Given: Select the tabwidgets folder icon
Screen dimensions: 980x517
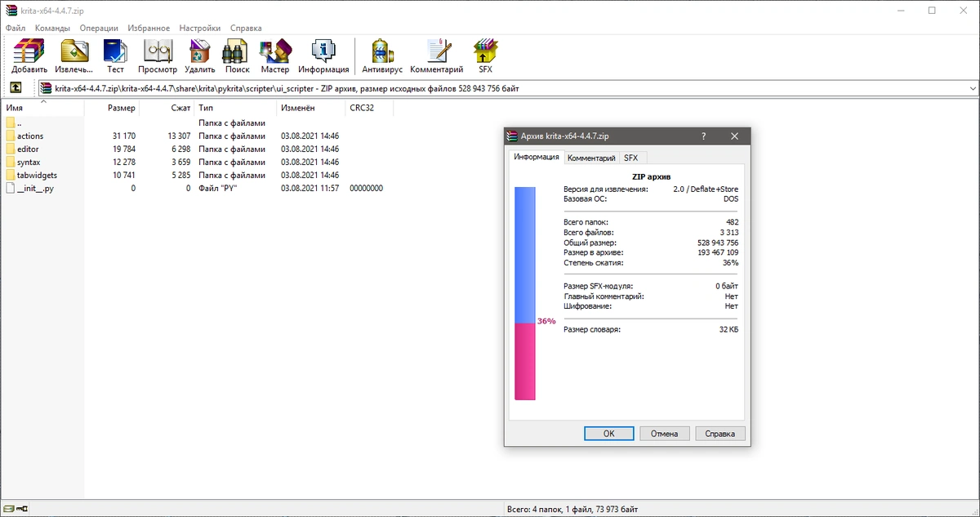Looking at the screenshot, I should (x=10, y=175).
